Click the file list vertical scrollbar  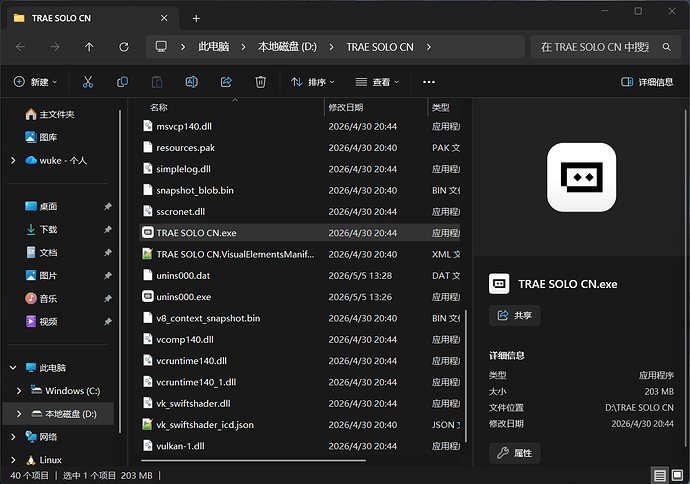click(x=466, y=376)
